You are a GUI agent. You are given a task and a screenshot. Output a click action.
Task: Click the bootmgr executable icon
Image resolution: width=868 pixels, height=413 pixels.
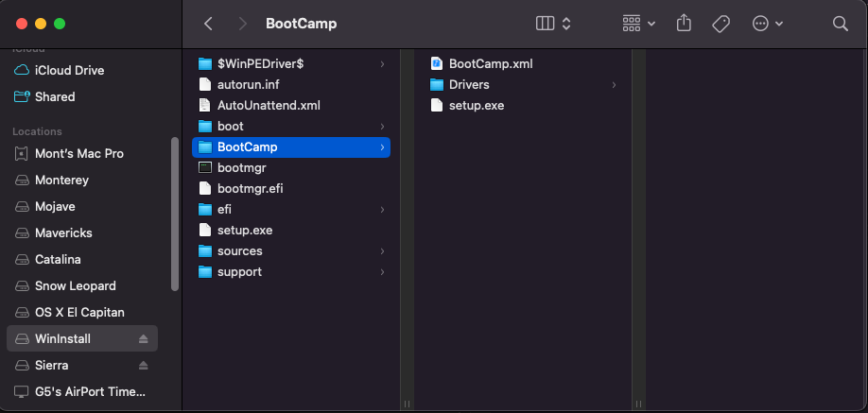tap(205, 167)
